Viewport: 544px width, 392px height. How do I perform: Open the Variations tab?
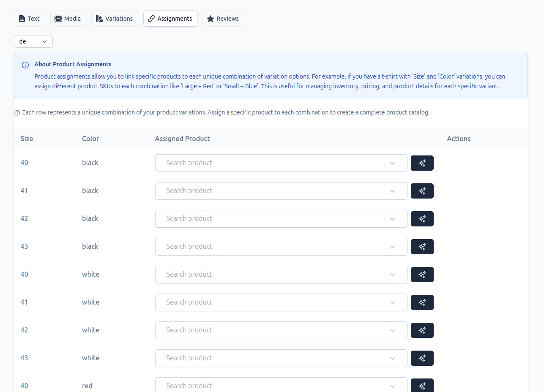tap(115, 19)
